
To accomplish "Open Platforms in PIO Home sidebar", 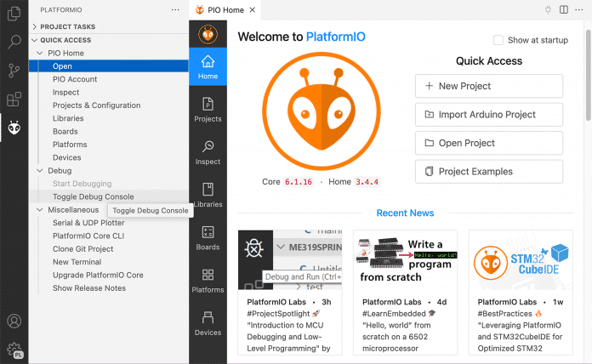I will (208, 280).
